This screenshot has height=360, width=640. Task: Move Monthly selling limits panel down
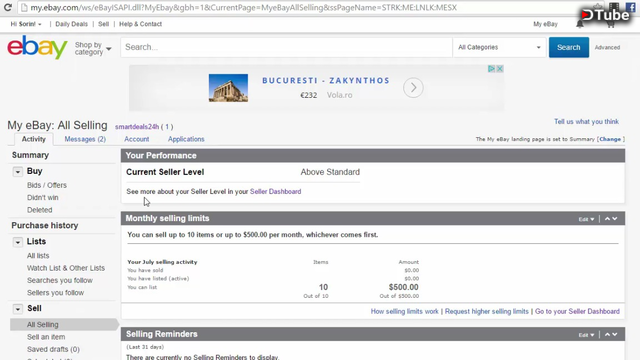(615, 219)
